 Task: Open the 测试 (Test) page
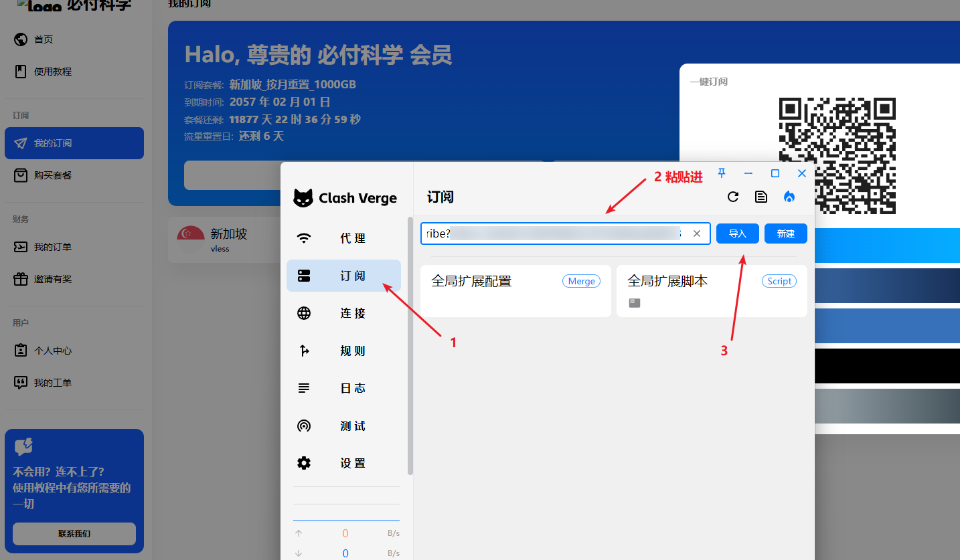[343, 426]
